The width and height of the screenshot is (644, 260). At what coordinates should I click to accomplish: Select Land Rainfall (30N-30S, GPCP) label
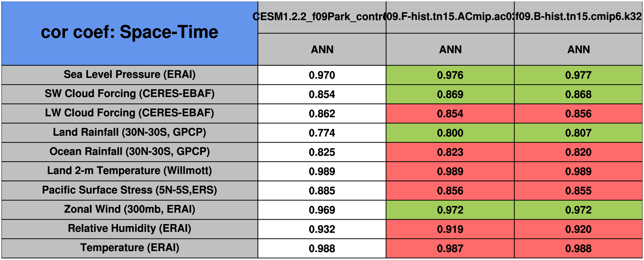130,132
